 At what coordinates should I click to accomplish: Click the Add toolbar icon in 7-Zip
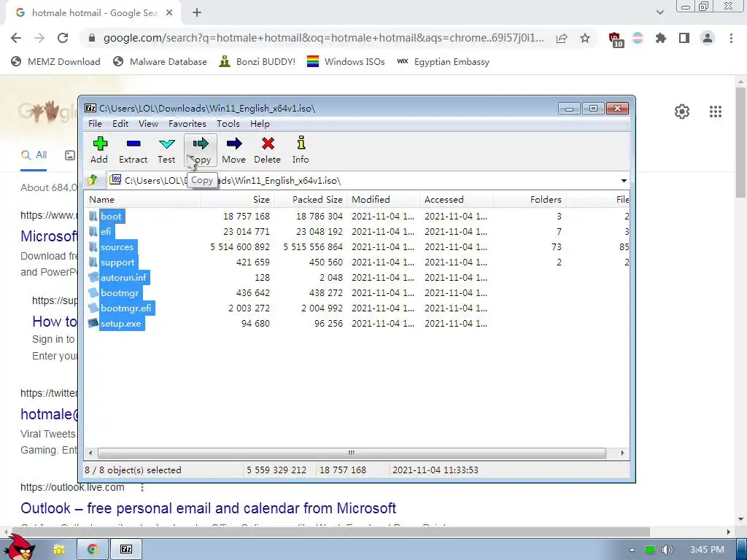point(99,150)
